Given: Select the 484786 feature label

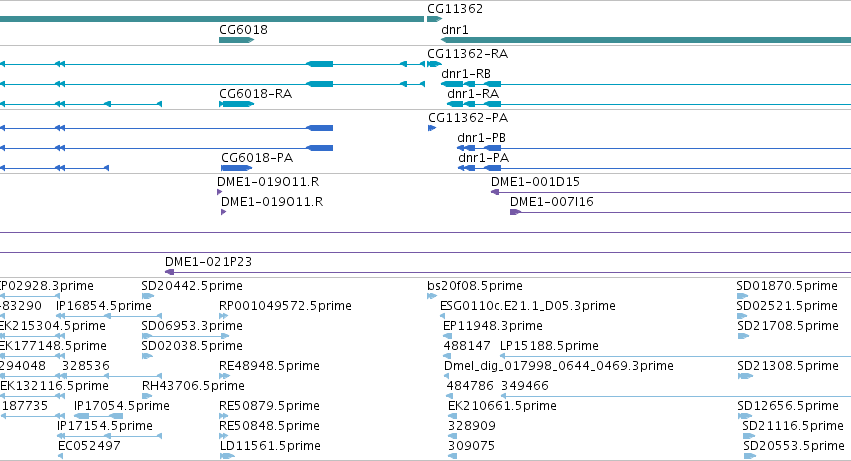Looking at the screenshot, I should coord(470,386).
